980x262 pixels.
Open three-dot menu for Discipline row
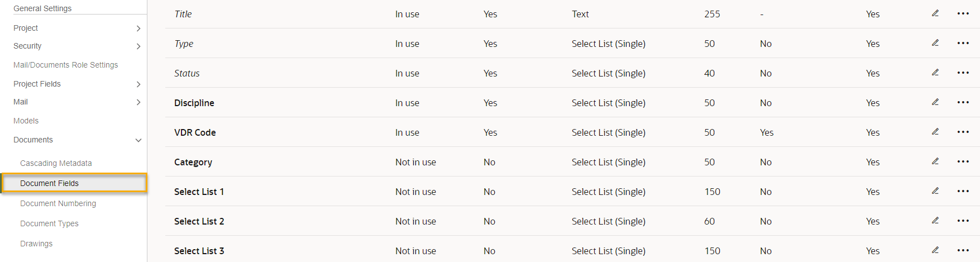coord(963,102)
